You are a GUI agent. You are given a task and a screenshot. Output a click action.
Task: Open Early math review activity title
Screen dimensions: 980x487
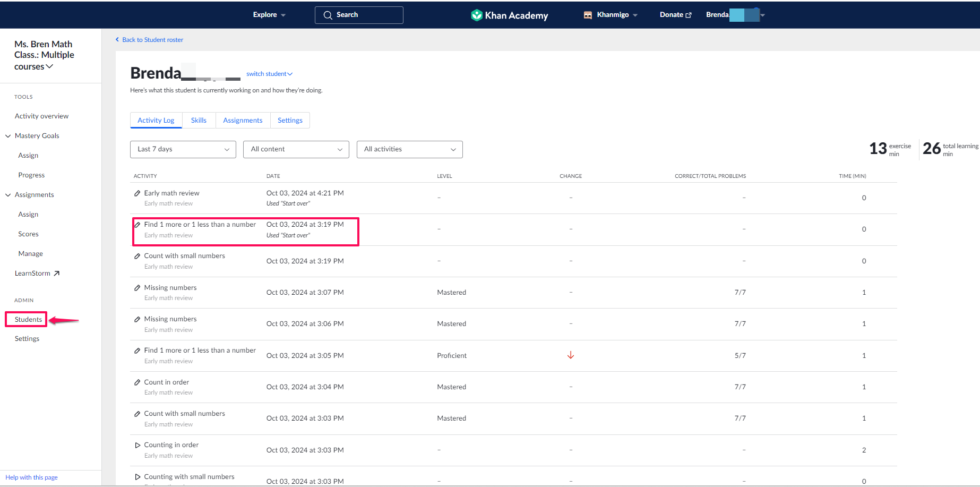coord(171,193)
